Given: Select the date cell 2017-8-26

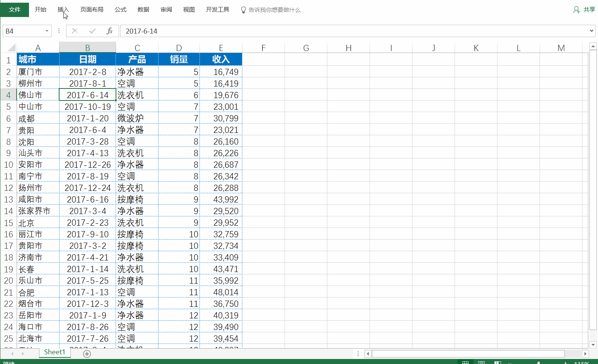Looking at the screenshot, I should click(x=88, y=327).
